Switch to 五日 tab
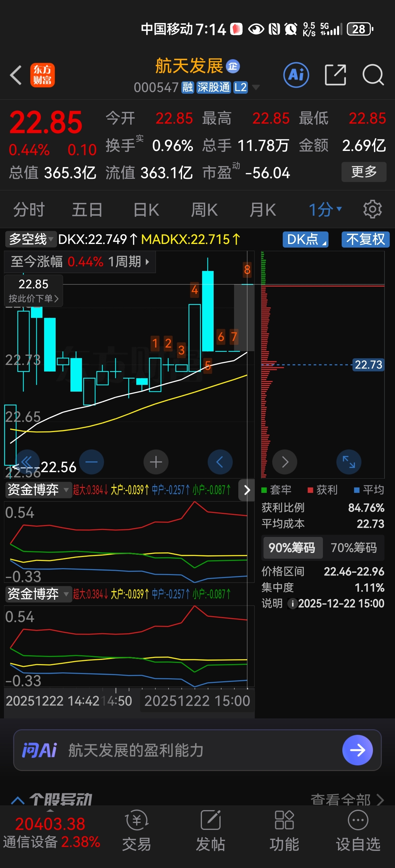Viewport: 395px width, 868px height. [87, 209]
